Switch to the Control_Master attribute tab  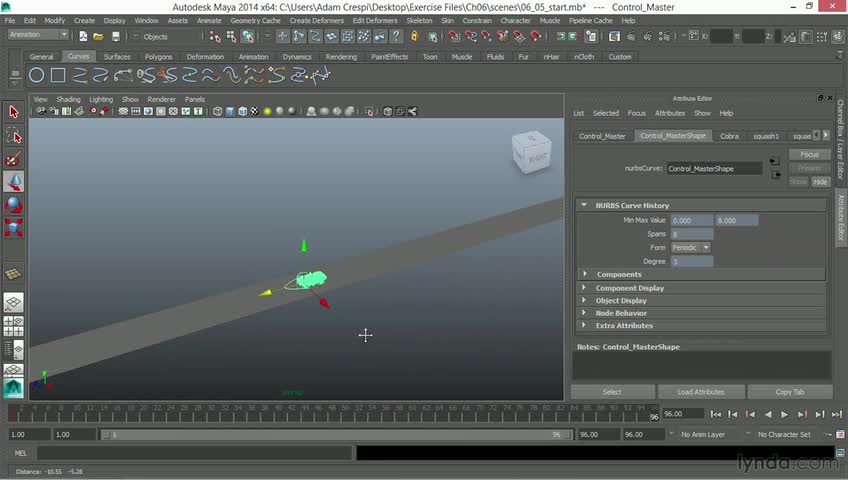click(602, 136)
